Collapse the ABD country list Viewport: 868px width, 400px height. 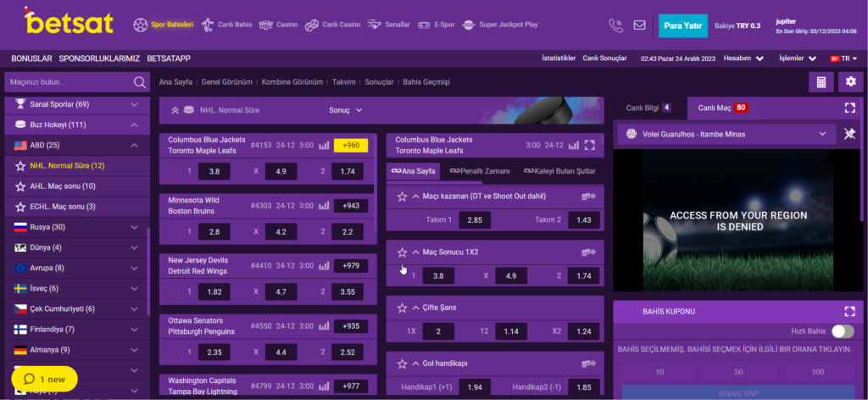(135, 146)
